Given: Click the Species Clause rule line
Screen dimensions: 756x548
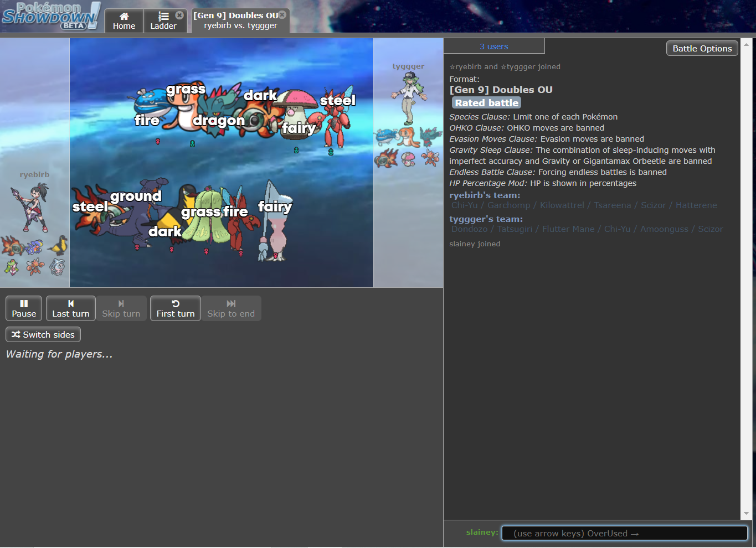Looking at the screenshot, I should point(533,117).
